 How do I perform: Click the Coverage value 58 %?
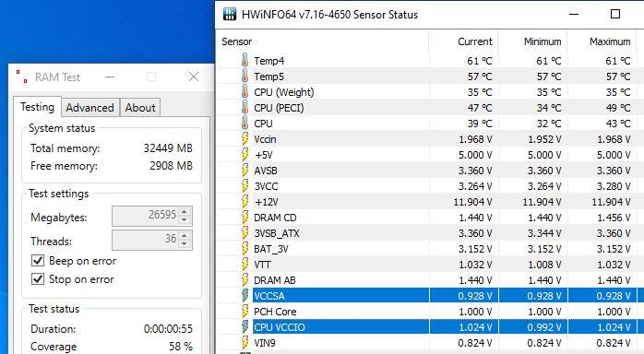point(181,347)
